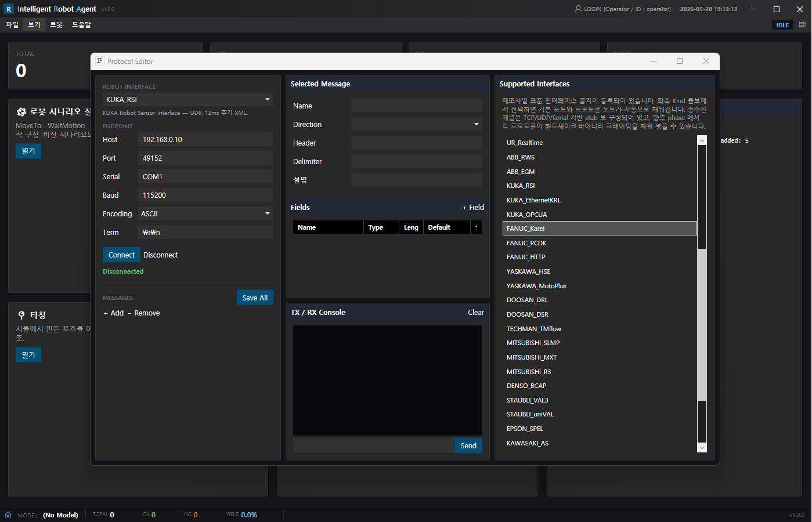Click the Protocol Editor window icon
This screenshot has height=522, width=812.
[x=100, y=61]
